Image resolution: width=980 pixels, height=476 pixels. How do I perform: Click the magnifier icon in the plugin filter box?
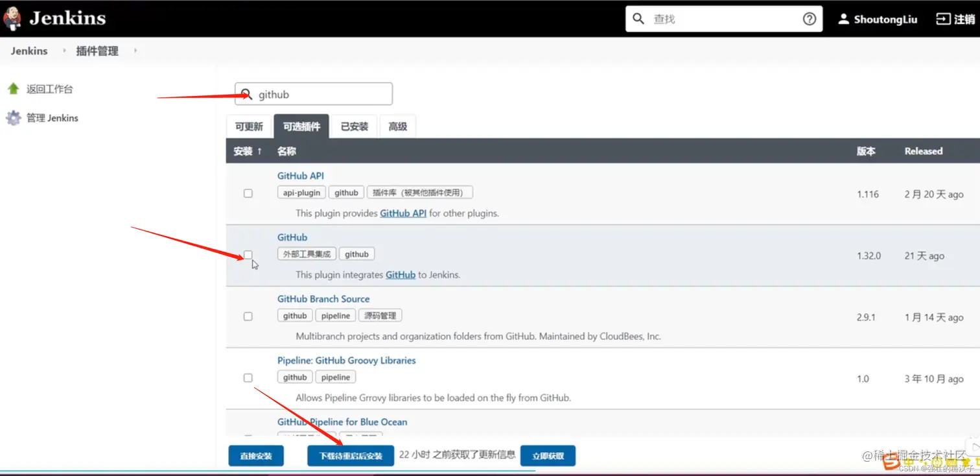coord(246,94)
